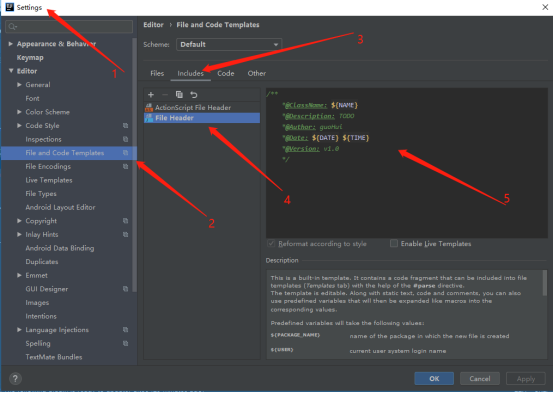The width and height of the screenshot is (554, 393).
Task: Click the add template plus icon
Action: (151, 95)
